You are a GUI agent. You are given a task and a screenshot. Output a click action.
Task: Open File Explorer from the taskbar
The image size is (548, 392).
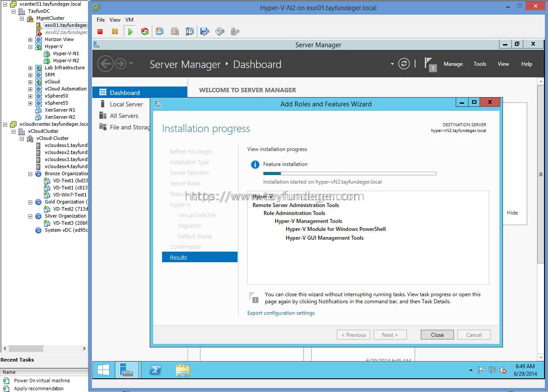pos(182,370)
